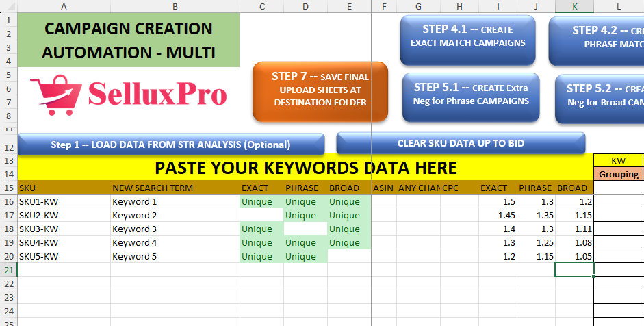
Task: Select the NEW SEARCH TERM header cell
Action: 175,188
